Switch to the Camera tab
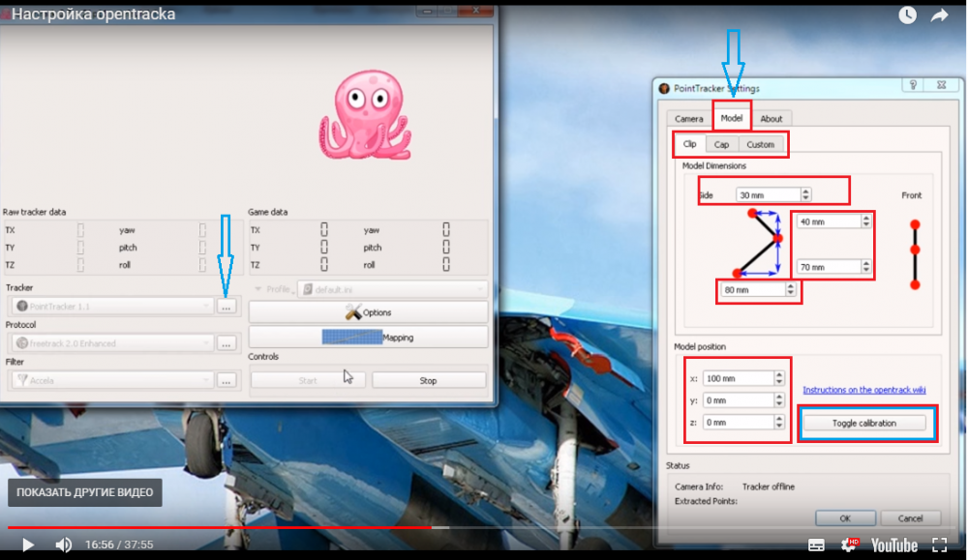This screenshot has width=968, height=560. (688, 119)
